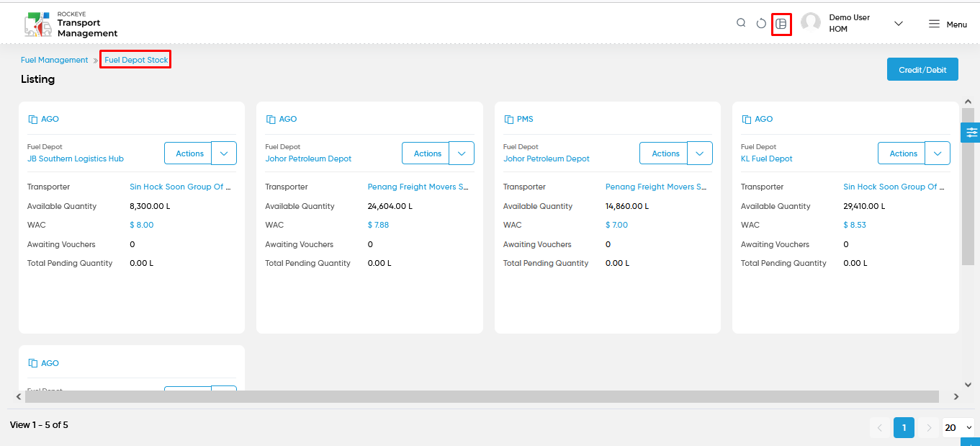Viewport: 980px width, 446px height.
Task: Click available quantity 14,860.00 L
Action: pos(627,206)
